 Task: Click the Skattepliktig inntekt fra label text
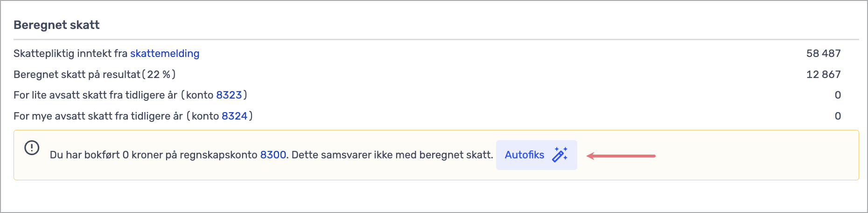(x=70, y=54)
